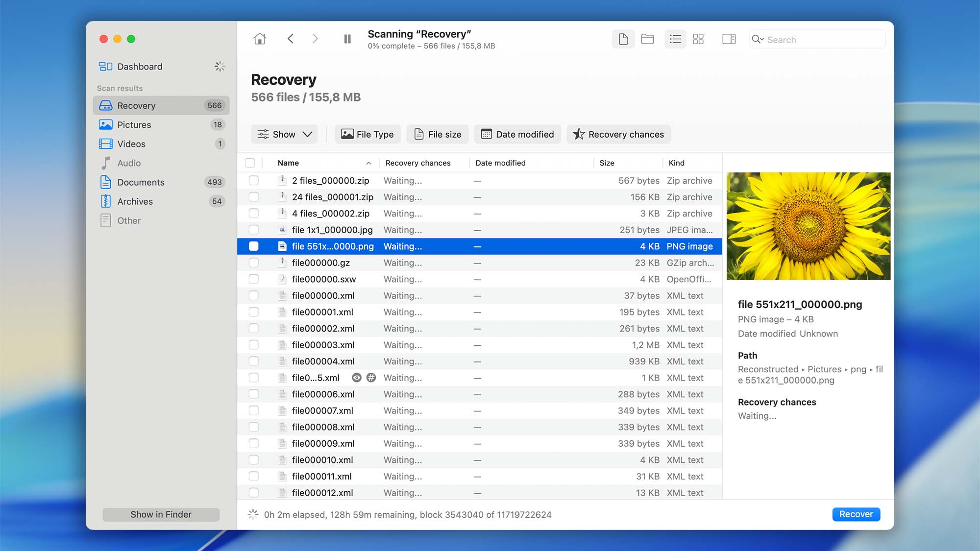This screenshot has width=980, height=551.
Task: Click the Recover button
Action: click(x=856, y=514)
